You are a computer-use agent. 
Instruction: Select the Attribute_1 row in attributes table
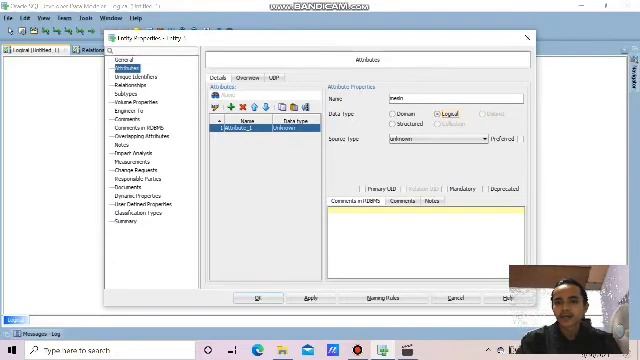tap(265, 128)
